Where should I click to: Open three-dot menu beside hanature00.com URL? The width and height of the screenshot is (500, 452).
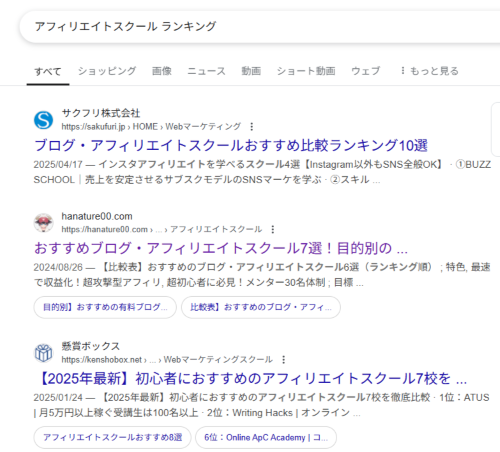(273, 229)
